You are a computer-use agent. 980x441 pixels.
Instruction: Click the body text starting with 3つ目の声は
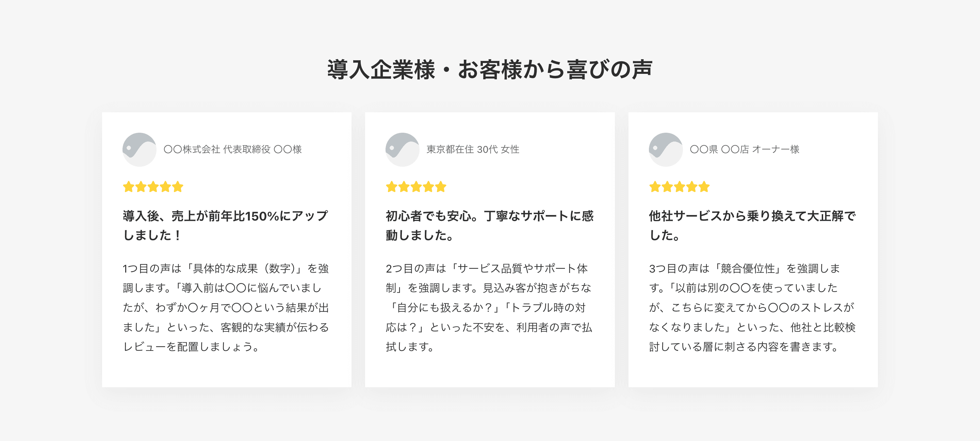pyautogui.click(x=752, y=308)
